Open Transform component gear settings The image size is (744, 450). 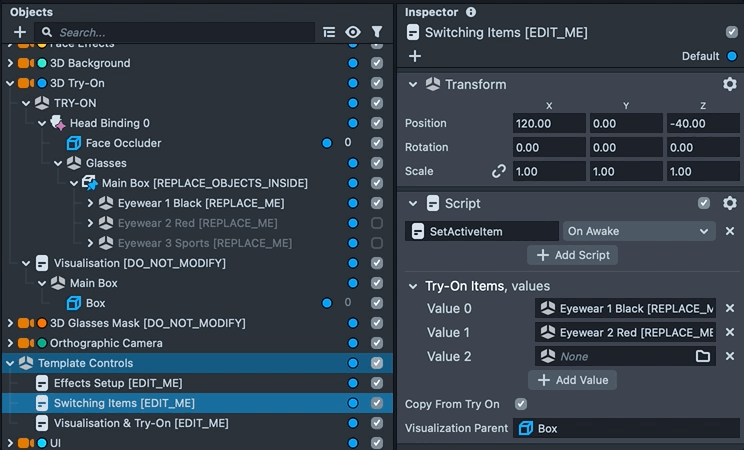(729, 85)
